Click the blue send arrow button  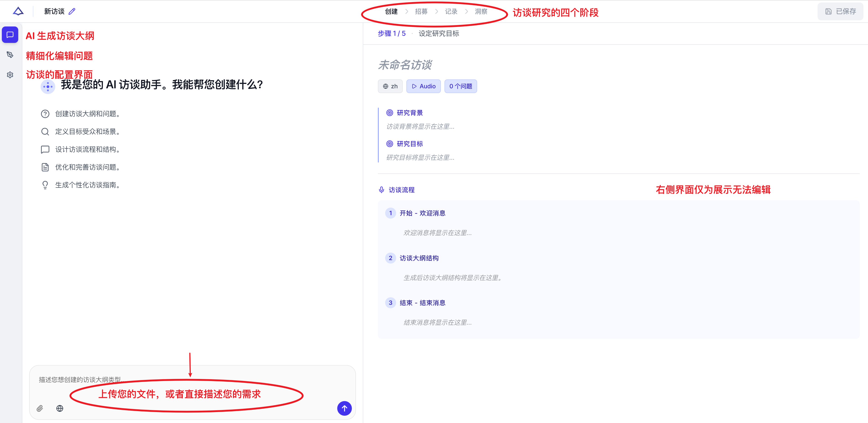[x=344, y=408]
